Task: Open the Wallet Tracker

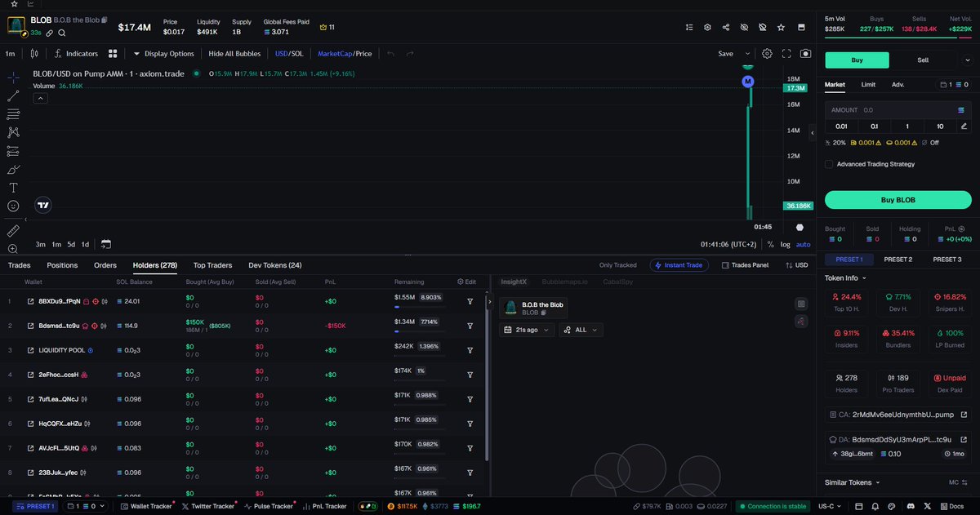Action: (145, 506)
